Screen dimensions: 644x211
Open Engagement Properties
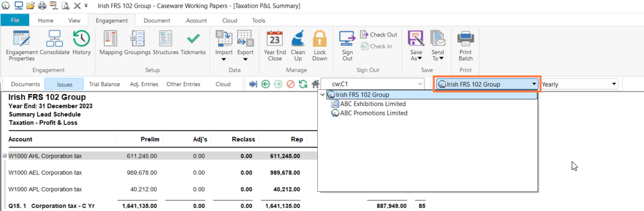pos(21,46)
